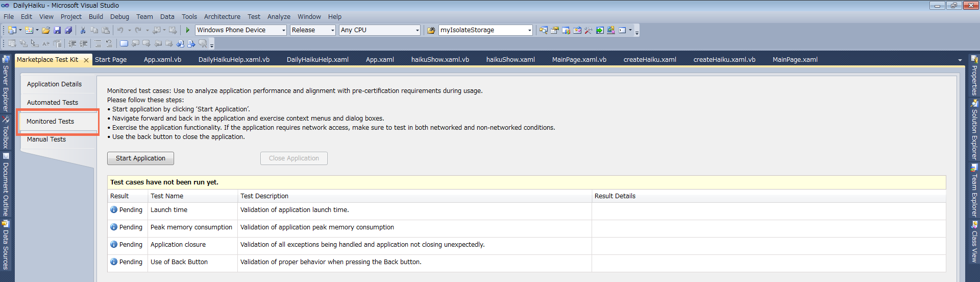Open the Toolbox side panel tab
This screenshot has width=980, height=282.
tap(6, 133)
